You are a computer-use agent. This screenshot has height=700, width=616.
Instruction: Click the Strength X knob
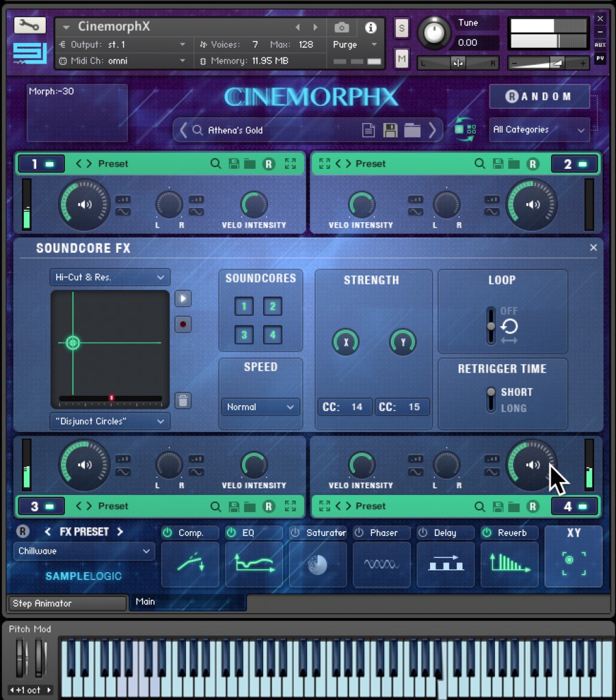click(345, 342)
